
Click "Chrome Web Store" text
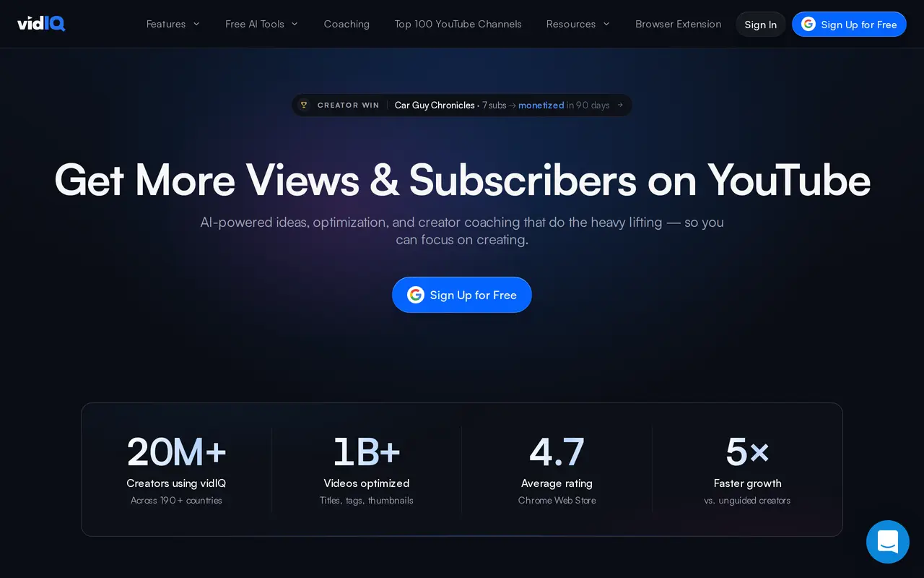(557, 500)
